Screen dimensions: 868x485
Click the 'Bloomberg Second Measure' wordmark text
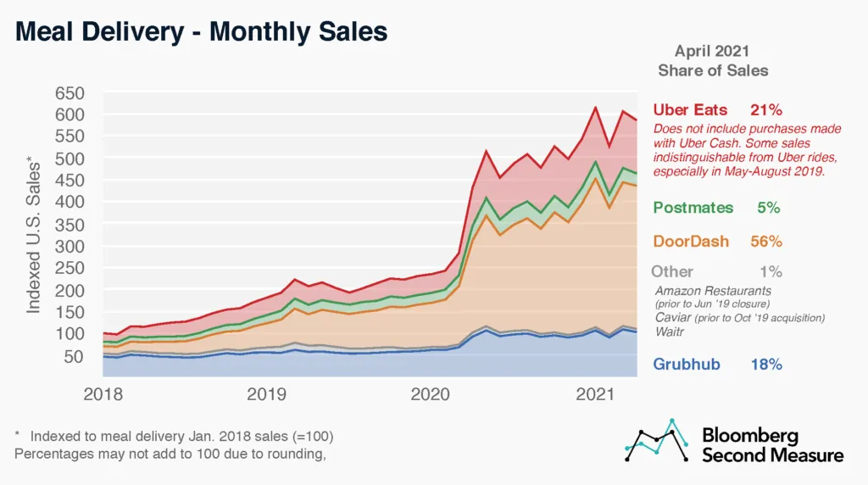[773, 445]
